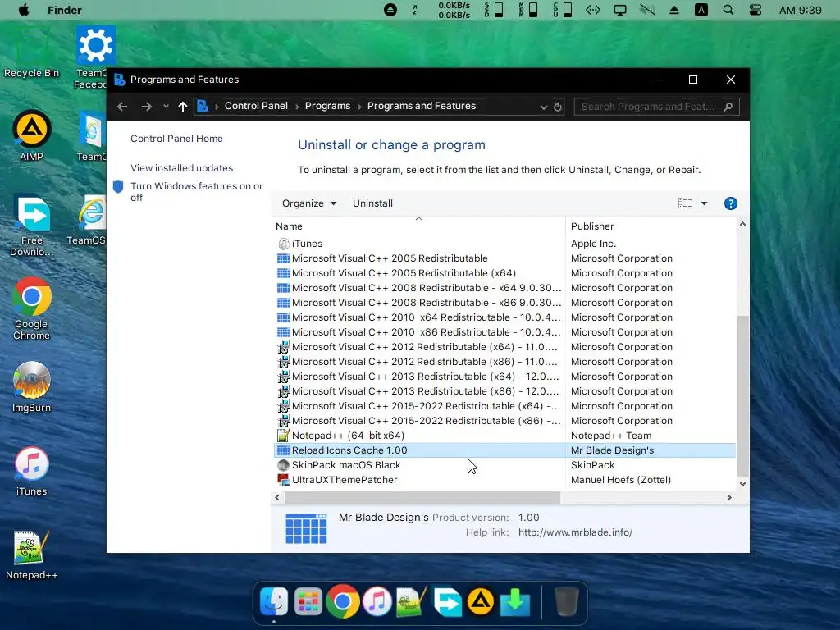This screenshot has width=840, height=630.
Task: Open the Finder menu
Action: [x=64, y=10]
